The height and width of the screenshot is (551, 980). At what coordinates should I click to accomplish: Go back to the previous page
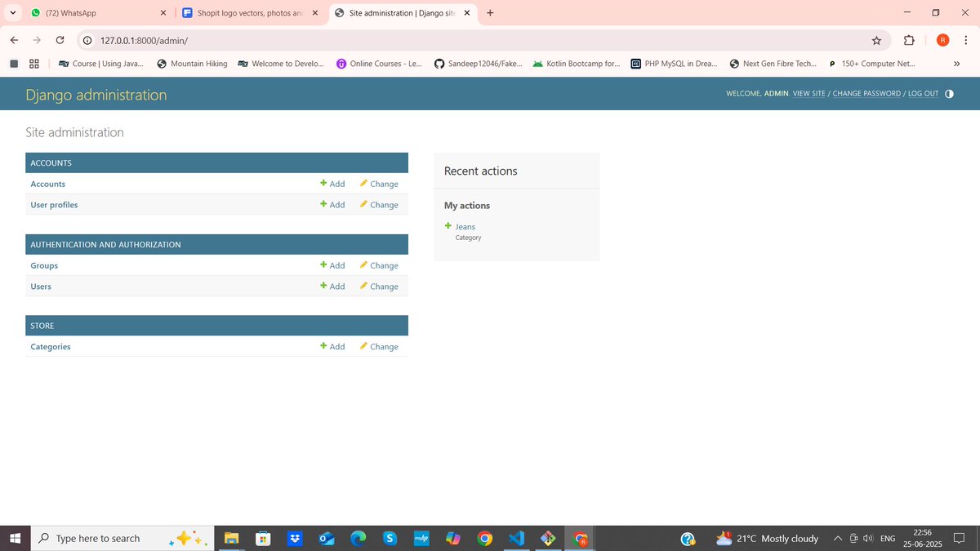[14, 40]
